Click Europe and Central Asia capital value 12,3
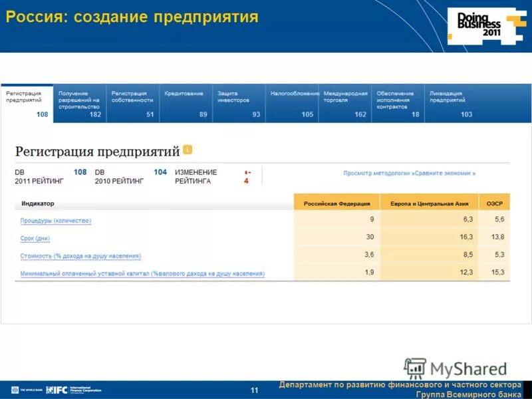The image size is (532, 399). (466, 272)
